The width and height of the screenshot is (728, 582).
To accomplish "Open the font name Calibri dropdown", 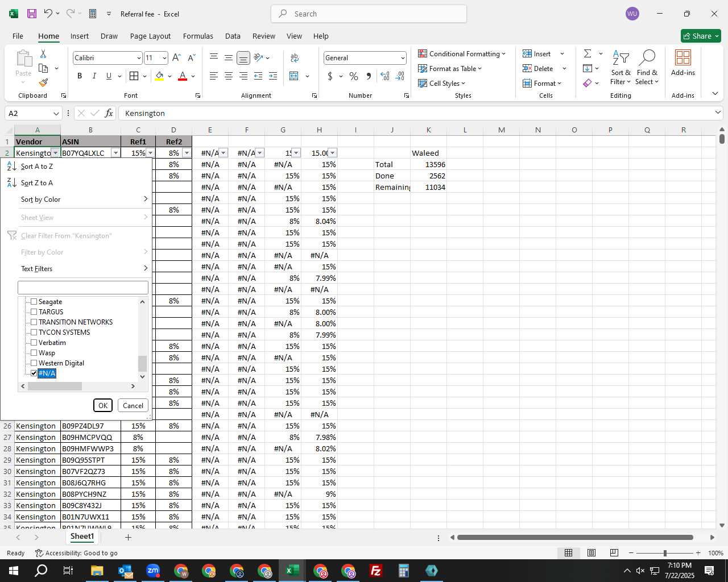I will coord(138,58).
